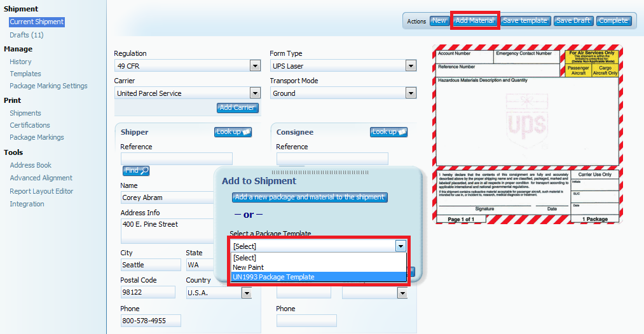
Task: Expand the Regulation dropdown
Action: coord(255,66)
